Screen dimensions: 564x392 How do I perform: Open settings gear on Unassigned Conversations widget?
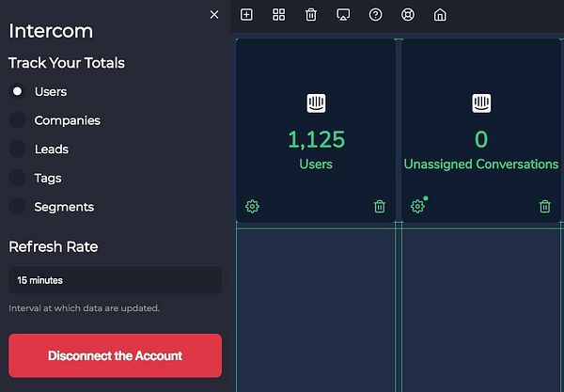click(x=417, y=207)
